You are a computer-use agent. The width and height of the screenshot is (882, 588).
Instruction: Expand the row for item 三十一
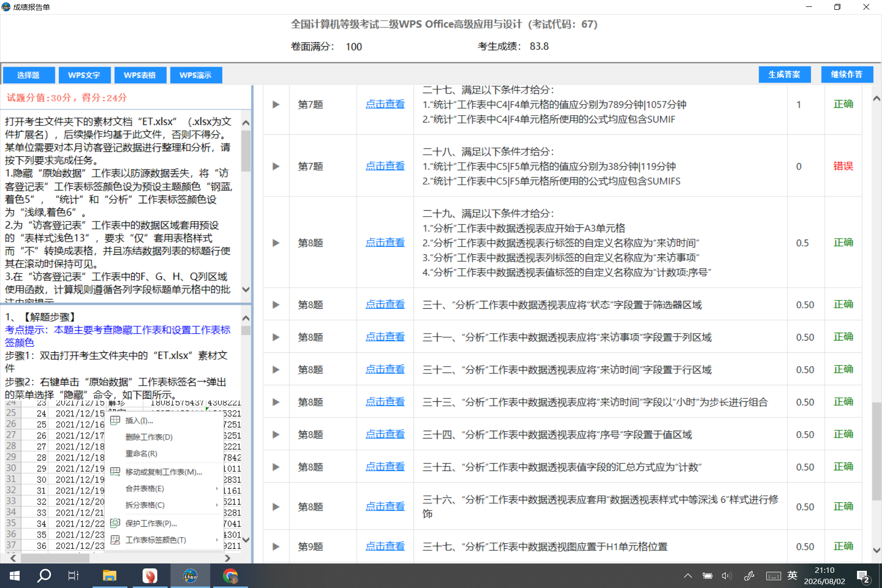[x=276, y=337]
